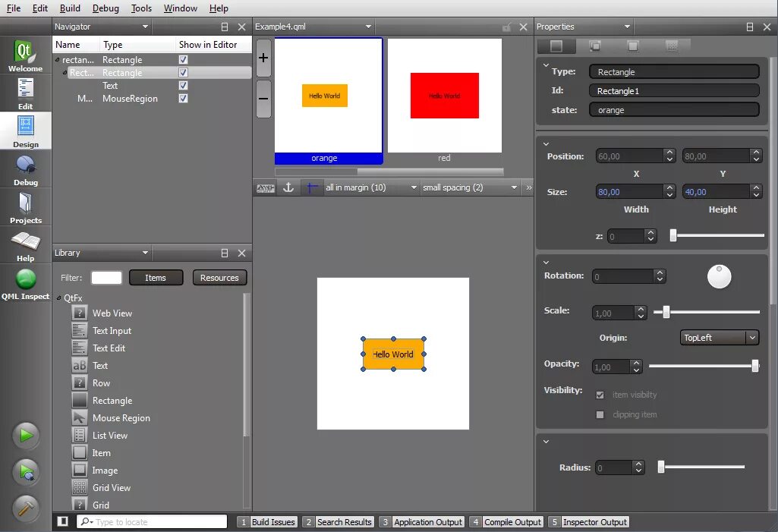778x532 pixels.
Task: Open the Qt Welcome mode
Action: click(25, 55)
